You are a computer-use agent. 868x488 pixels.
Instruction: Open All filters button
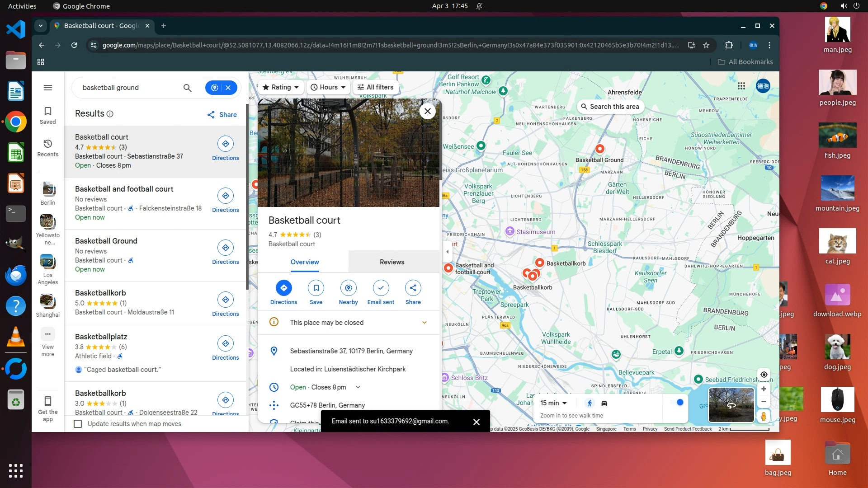tap(375, 87)
